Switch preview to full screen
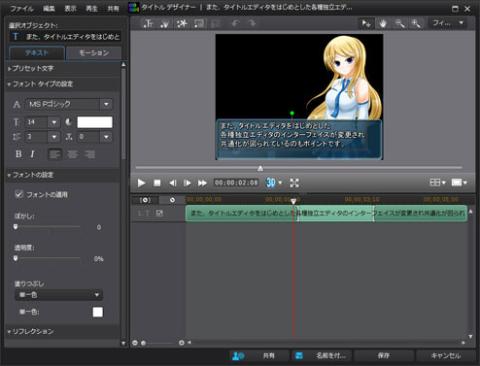This screenshot has height=366, width=480. (x=294, y=183)
